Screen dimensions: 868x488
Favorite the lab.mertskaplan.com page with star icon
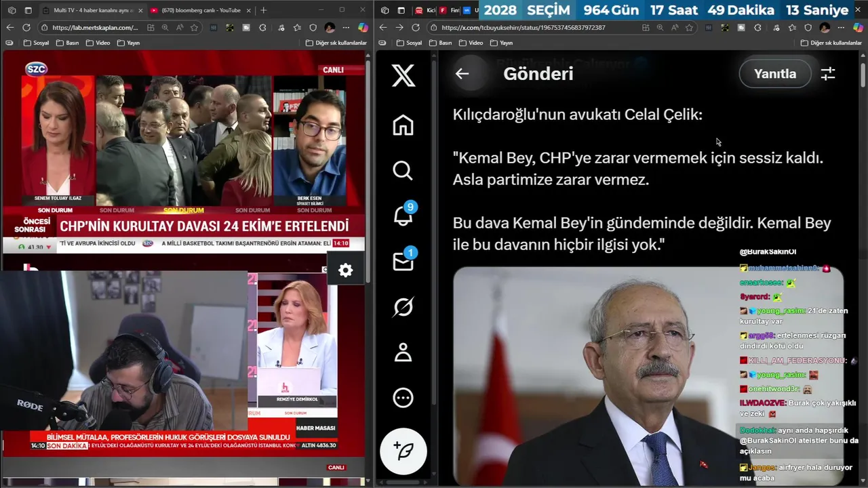coord(195,28)
